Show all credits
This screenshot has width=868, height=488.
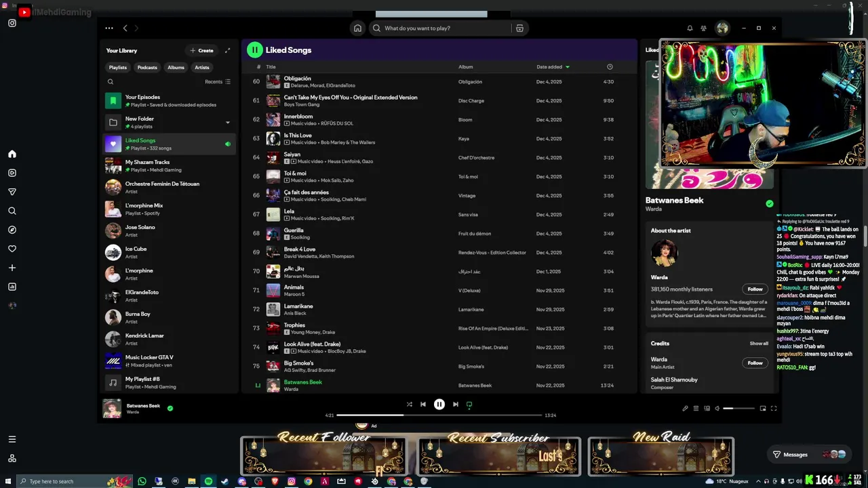pos(759,344)
